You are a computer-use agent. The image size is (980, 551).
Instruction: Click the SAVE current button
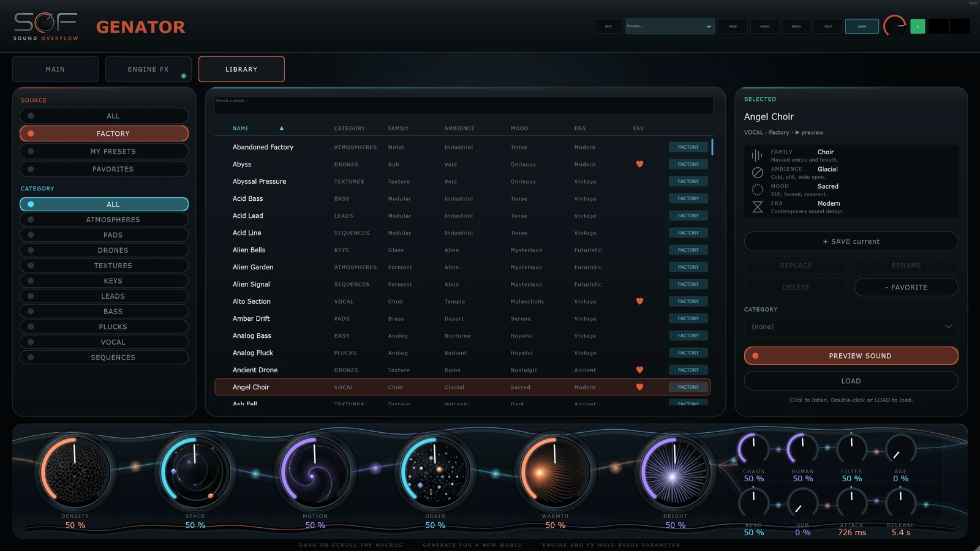[x=851, y=241]
